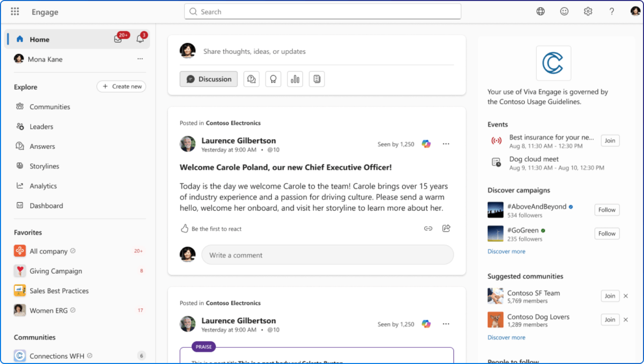Like the welcome Carole post
Image resolution: width=644 pixels, height=364 pixels.
[x=185, y=229]
